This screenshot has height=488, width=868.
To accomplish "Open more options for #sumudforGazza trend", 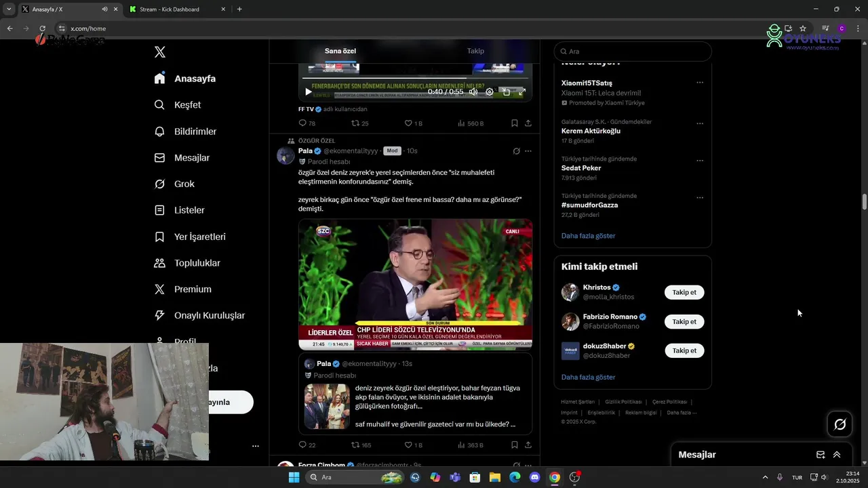I will click(700, 198).
